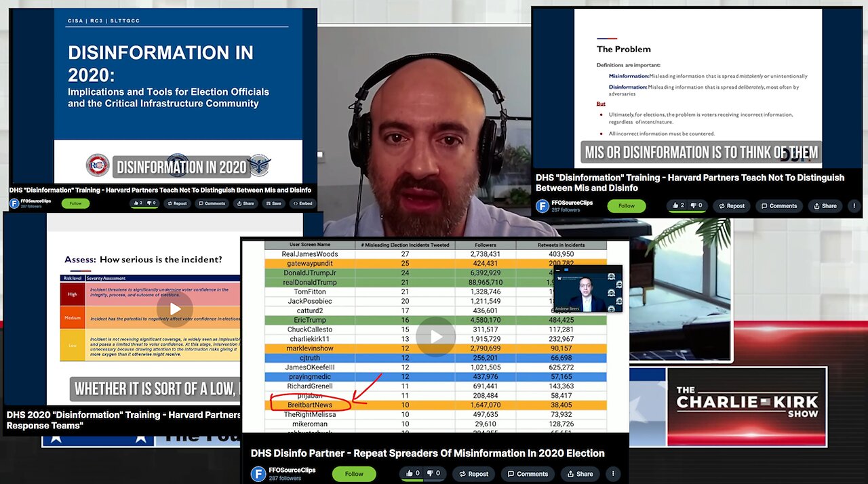Repost the top-left 'Disinformation in 2020' clip
This screenshot has height=484, width=868.
(177, 203)
